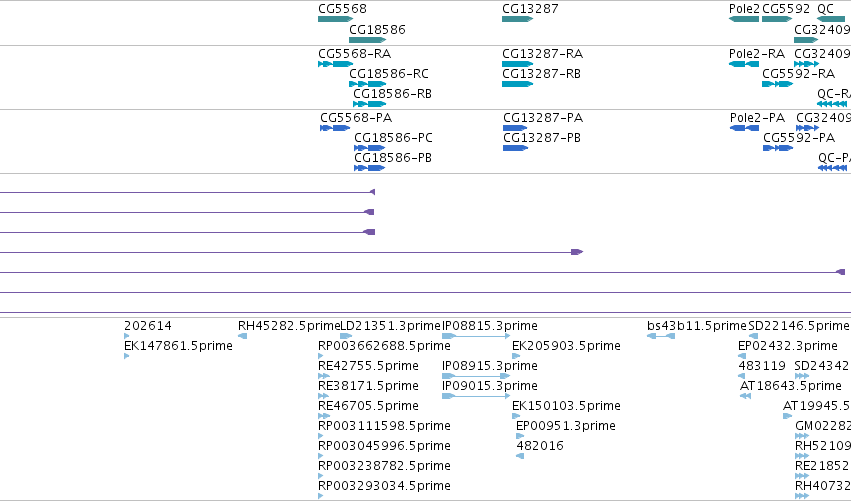Viewport: 851px width, 501px height.
Task: Select the CG5592-RA transcript
Action: point(778,84)
